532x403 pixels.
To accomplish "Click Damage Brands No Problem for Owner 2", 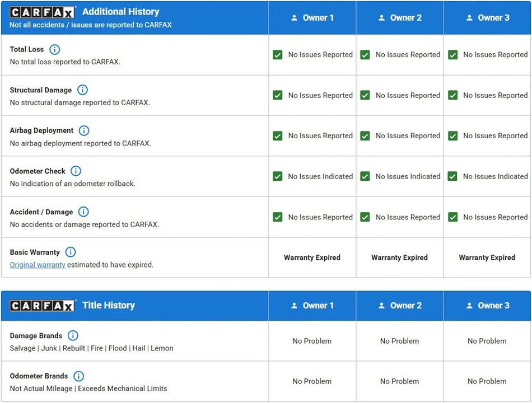I will point(400,341).
